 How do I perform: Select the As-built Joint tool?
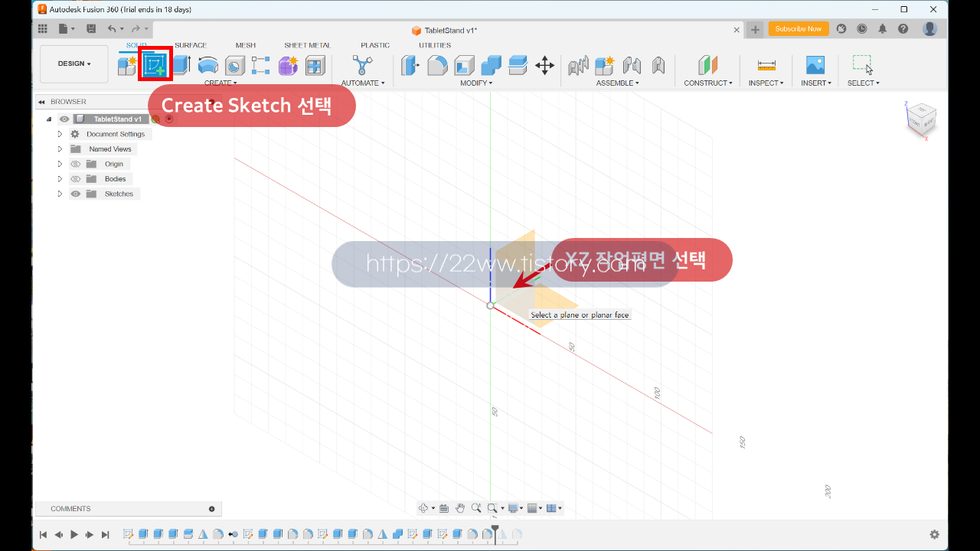[658, 65]
